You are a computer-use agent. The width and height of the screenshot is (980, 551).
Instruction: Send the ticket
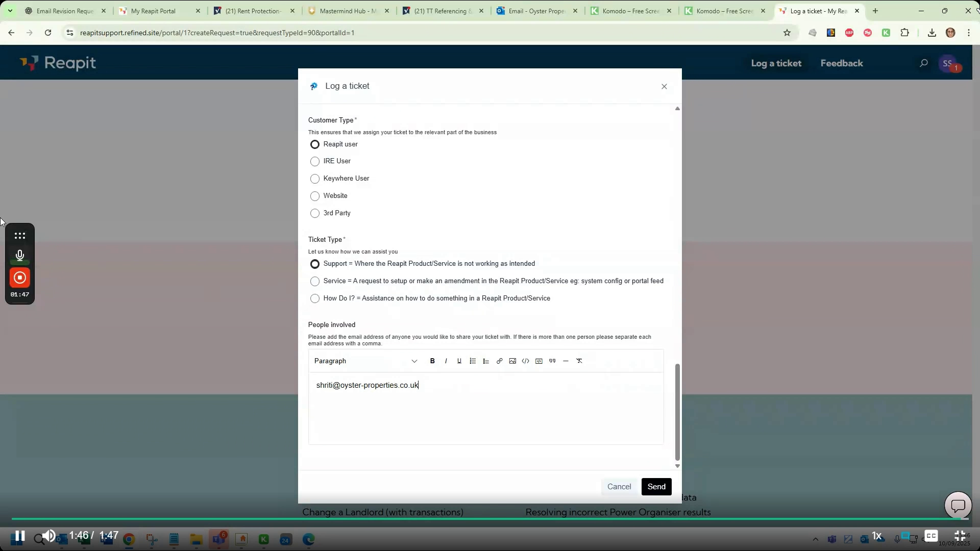coord(656,486)
